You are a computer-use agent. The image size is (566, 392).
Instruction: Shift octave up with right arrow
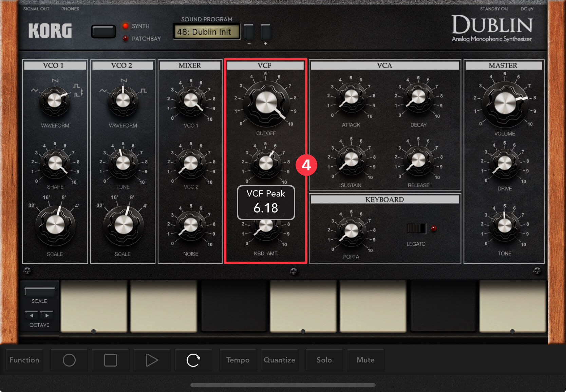point(47,315)
